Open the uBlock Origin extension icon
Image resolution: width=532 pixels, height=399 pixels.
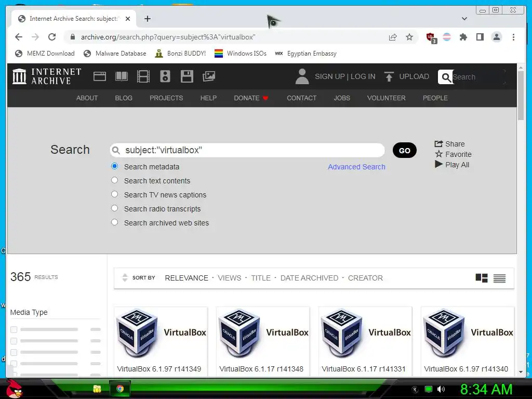(431, 37)
